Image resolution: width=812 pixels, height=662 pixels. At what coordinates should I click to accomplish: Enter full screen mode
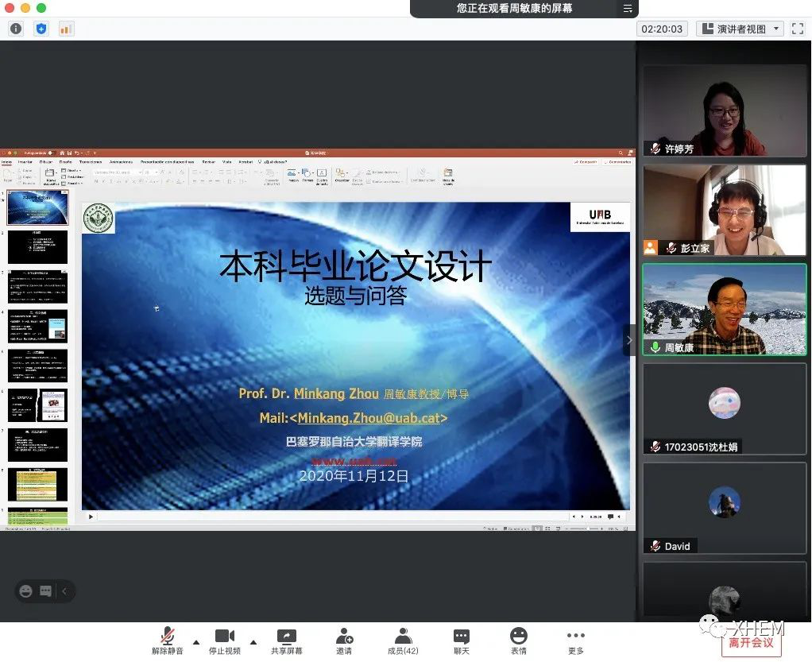[798, 29]
